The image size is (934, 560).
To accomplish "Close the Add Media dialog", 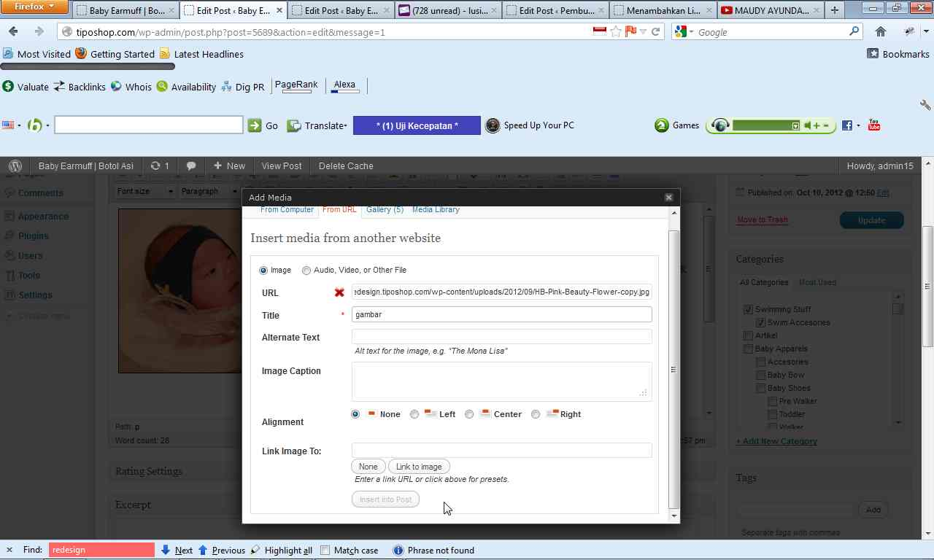I will tap(668, 198).
